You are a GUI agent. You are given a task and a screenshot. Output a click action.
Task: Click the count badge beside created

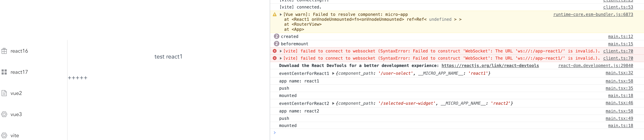click(x=277, y=36)
